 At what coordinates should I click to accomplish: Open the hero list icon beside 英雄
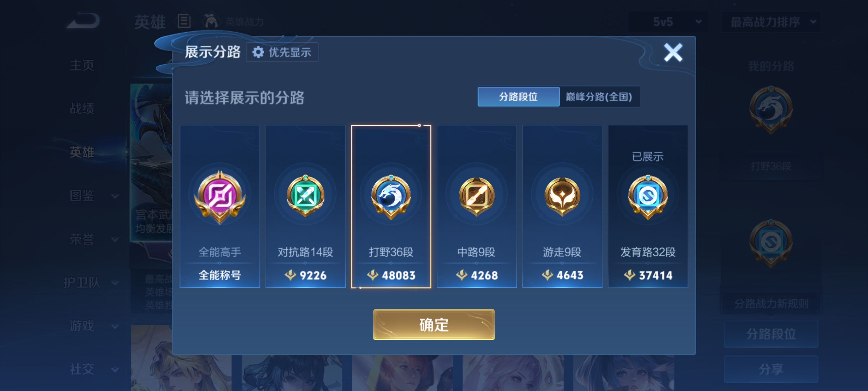[x=184, y=21]
